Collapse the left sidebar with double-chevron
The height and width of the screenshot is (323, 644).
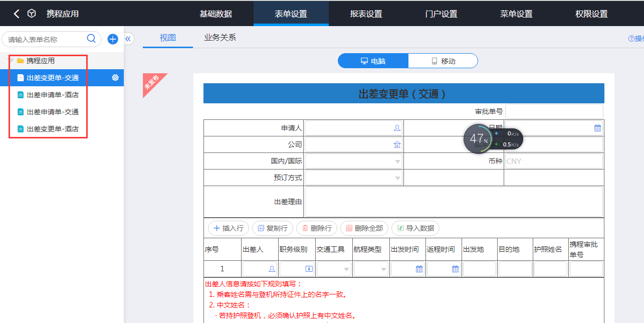[x=128, y=39]
